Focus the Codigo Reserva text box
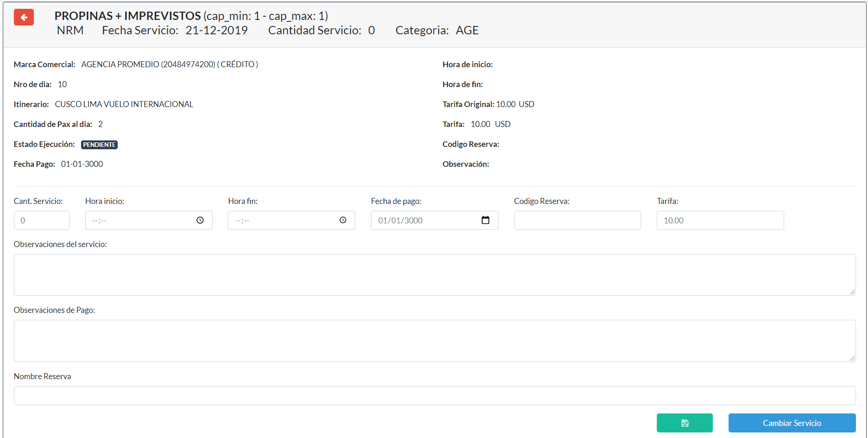 point(577,221)
